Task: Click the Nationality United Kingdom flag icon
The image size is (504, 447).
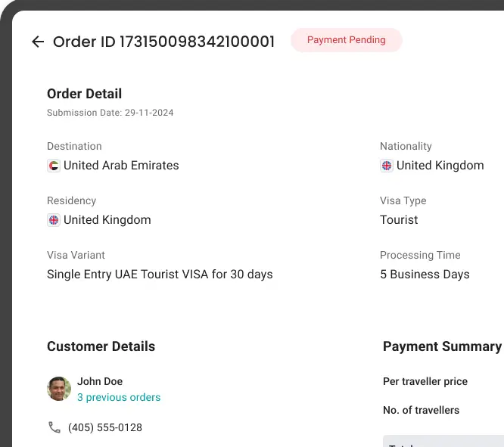Action: [387, 166]
